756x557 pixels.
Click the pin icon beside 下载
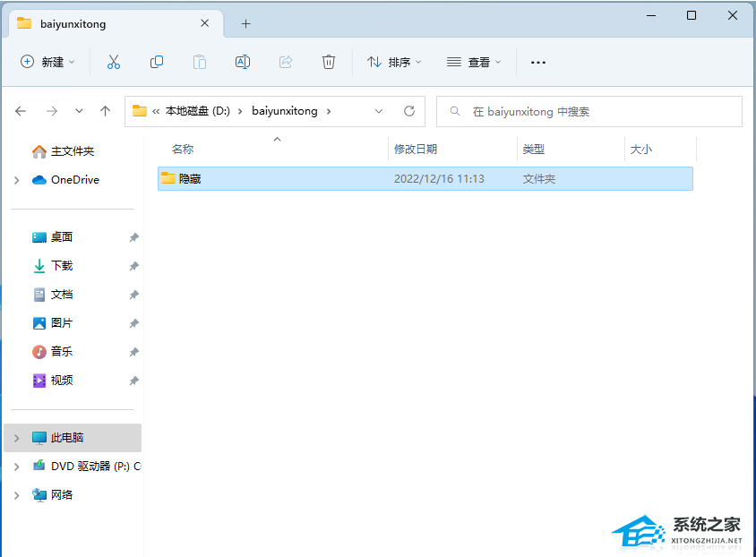coord(134,266)
